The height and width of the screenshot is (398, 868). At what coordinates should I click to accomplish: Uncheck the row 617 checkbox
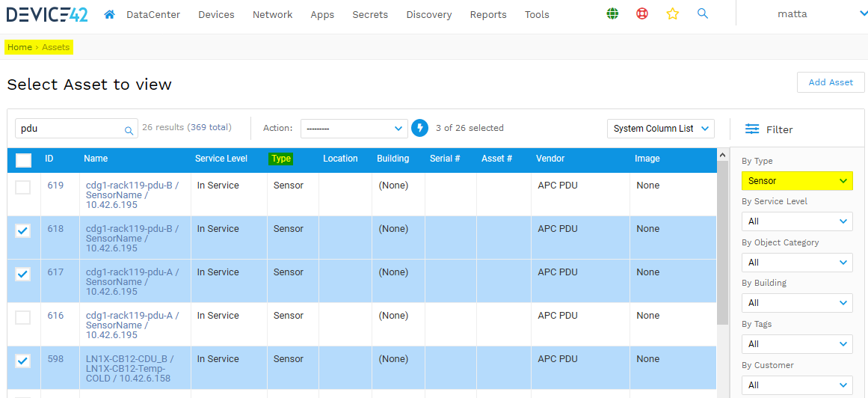coord(22,274)
